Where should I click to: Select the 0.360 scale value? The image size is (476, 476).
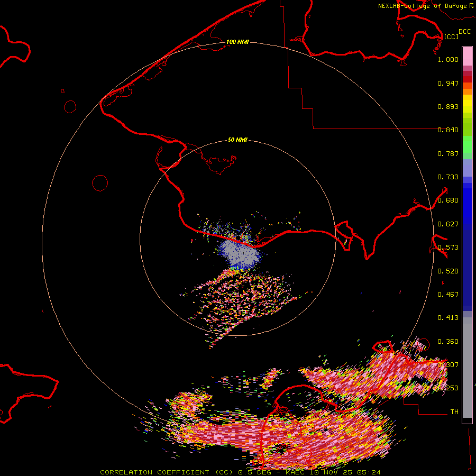point(448,342)
